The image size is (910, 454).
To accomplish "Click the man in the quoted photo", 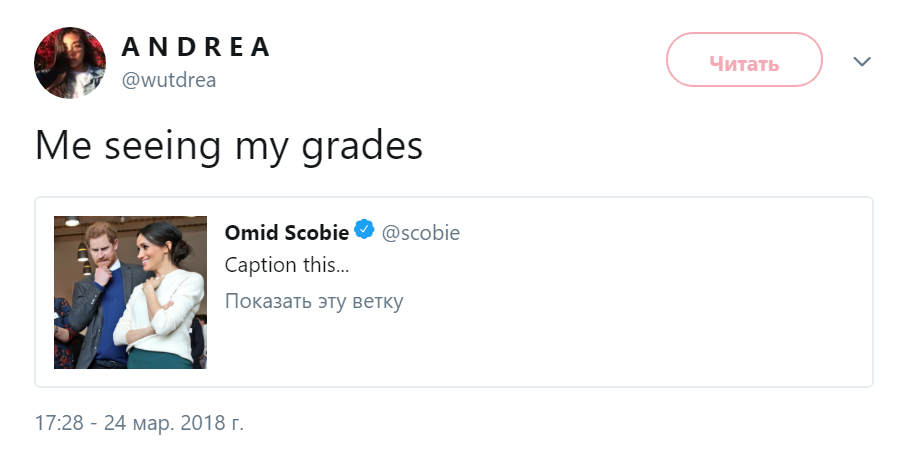I will [103, 296].
